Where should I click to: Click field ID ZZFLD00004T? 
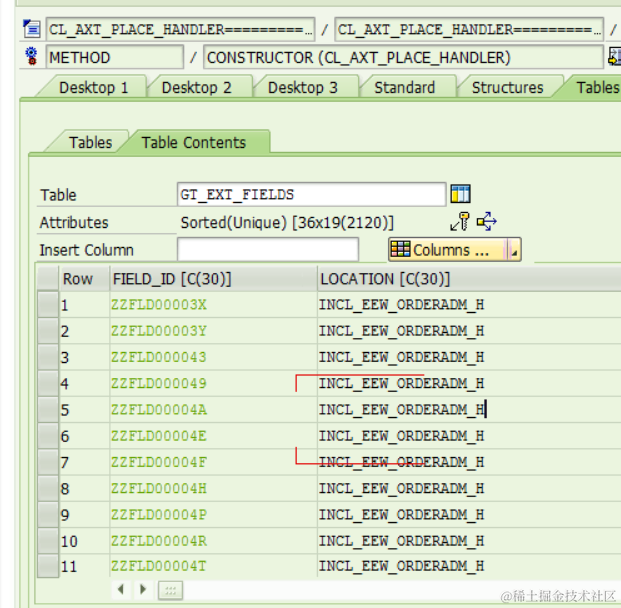pos(158,566)
